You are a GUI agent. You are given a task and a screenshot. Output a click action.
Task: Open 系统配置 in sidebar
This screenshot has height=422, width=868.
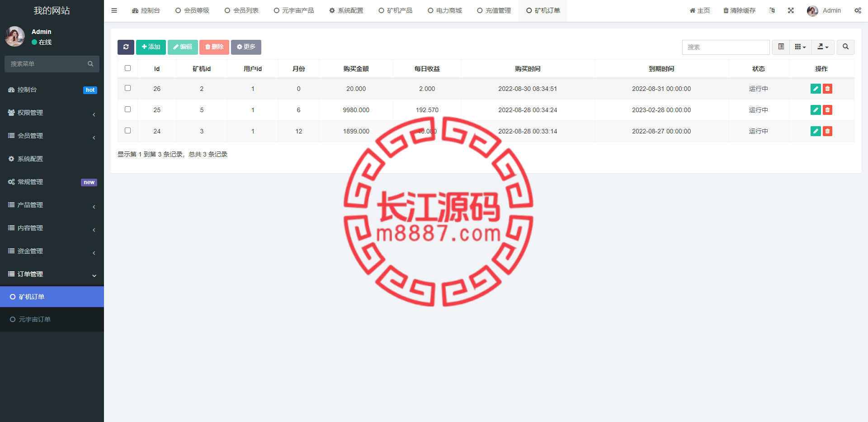click(52, 159)
